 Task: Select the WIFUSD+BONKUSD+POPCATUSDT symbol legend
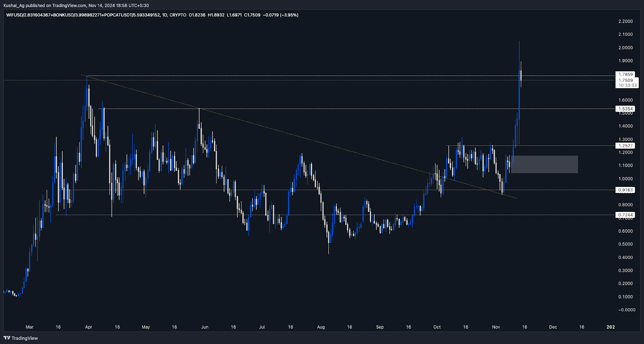(x=83, y=15)
